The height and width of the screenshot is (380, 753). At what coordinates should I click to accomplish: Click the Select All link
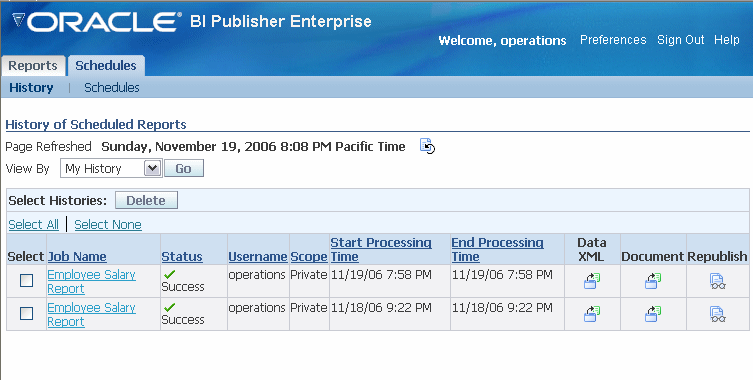(34, 224)
